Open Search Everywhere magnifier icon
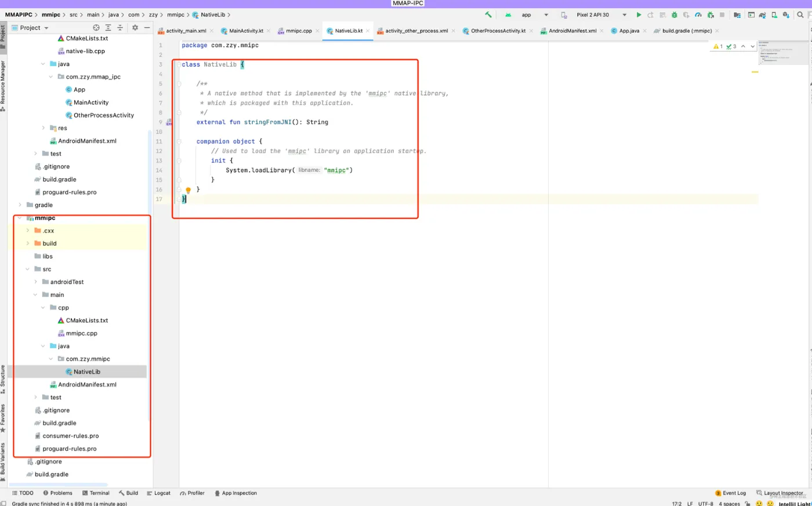Image resolution: width=812 pixels, height=506 pixels. 800,15
